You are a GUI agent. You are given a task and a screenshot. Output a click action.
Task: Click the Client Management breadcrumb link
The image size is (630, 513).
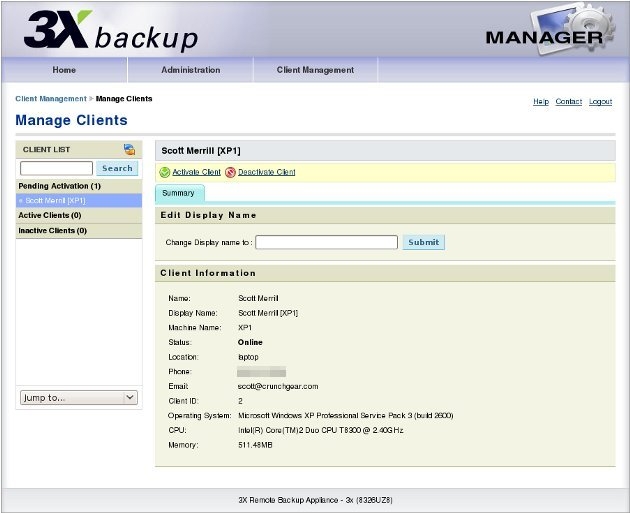pyautogui.click(x=51, y=99)
